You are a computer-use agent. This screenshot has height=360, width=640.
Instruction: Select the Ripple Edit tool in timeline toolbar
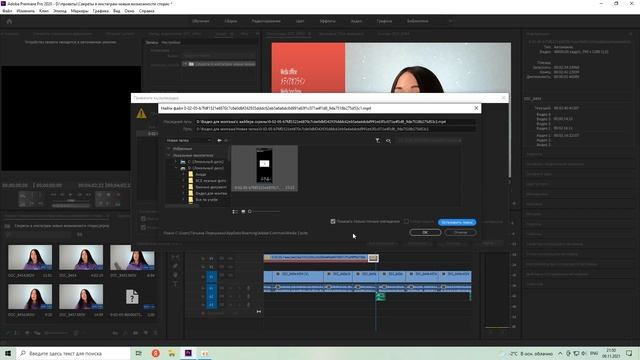176,257
